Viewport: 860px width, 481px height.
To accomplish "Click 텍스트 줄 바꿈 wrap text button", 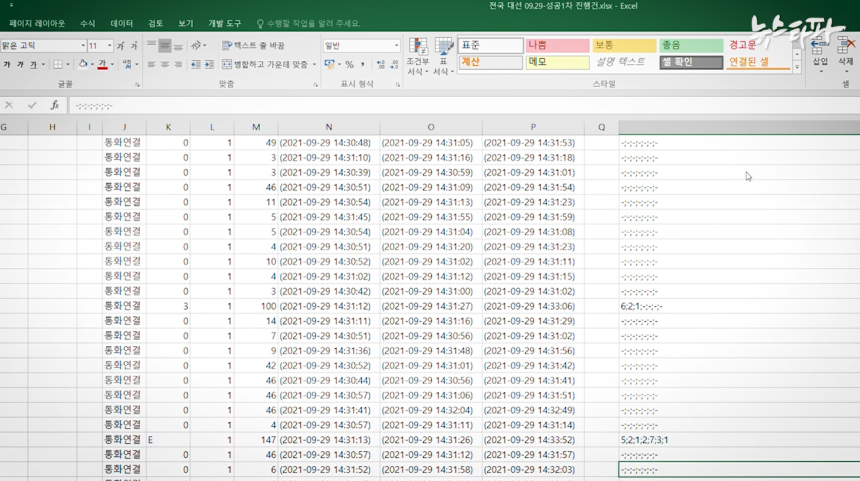I will 253,46.
